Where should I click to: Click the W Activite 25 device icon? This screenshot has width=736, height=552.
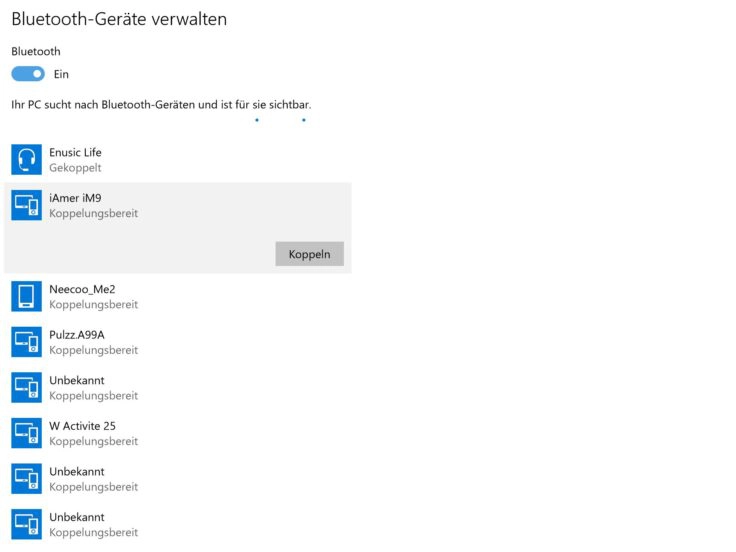click(26, 433)
